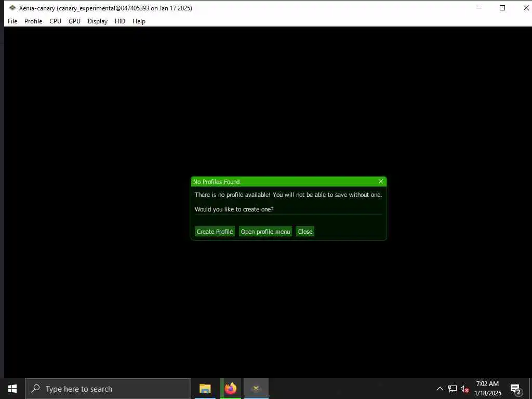Screen dimensions: 532x399
Task: Minimize the Xenia-canary window
Action: click(x=479, y=8)
